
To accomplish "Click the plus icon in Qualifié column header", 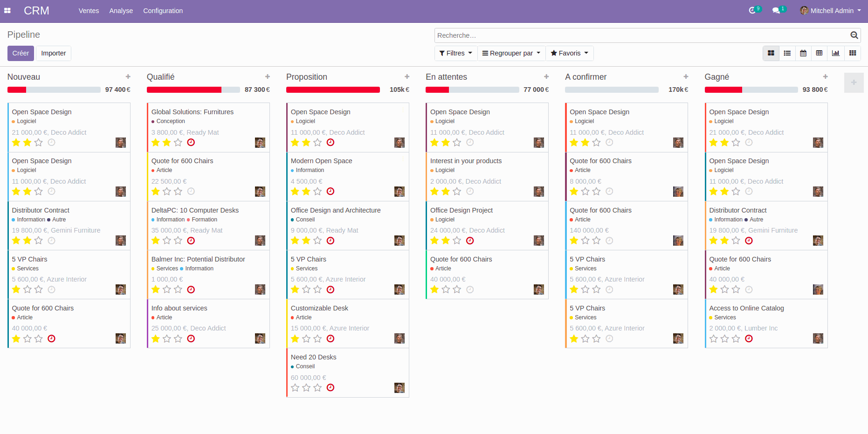I will [x=268, y=77].
